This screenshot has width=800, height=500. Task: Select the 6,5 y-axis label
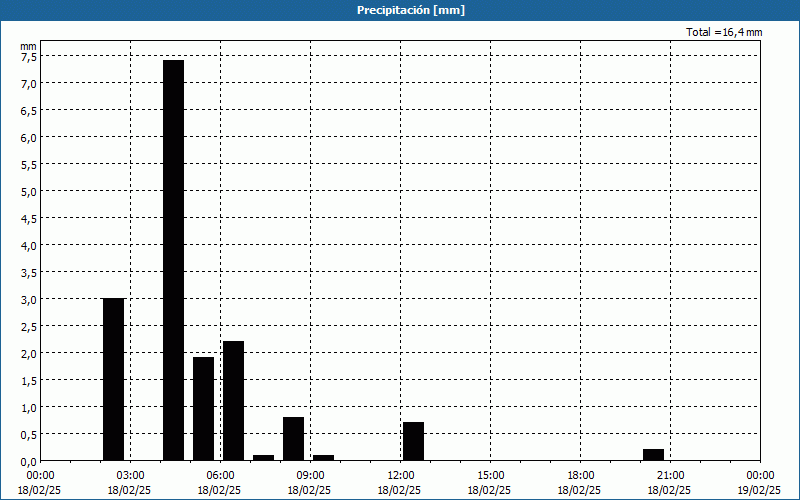tap(29, 111)
